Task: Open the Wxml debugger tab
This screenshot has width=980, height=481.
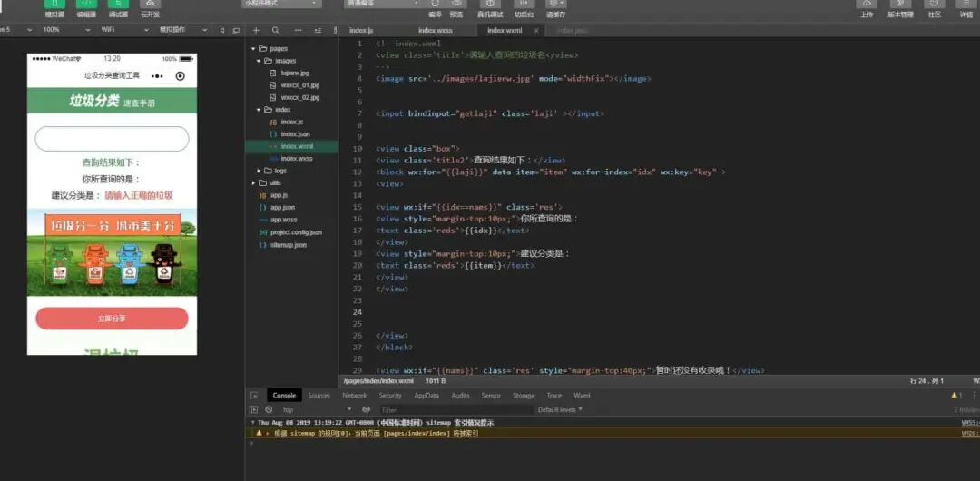Action: (582, 396)
